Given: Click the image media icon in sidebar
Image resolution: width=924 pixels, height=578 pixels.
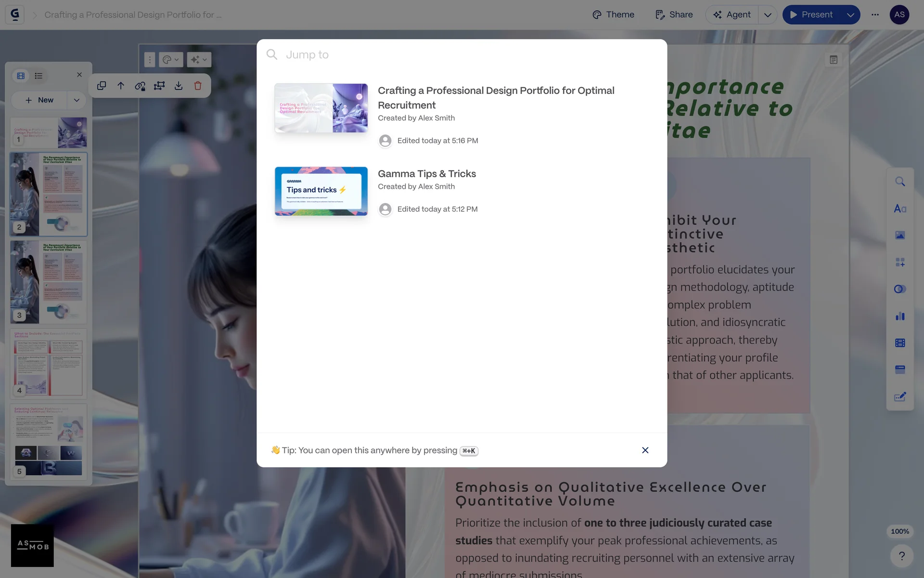Looking at the screenshot, I should coord(900,235).
